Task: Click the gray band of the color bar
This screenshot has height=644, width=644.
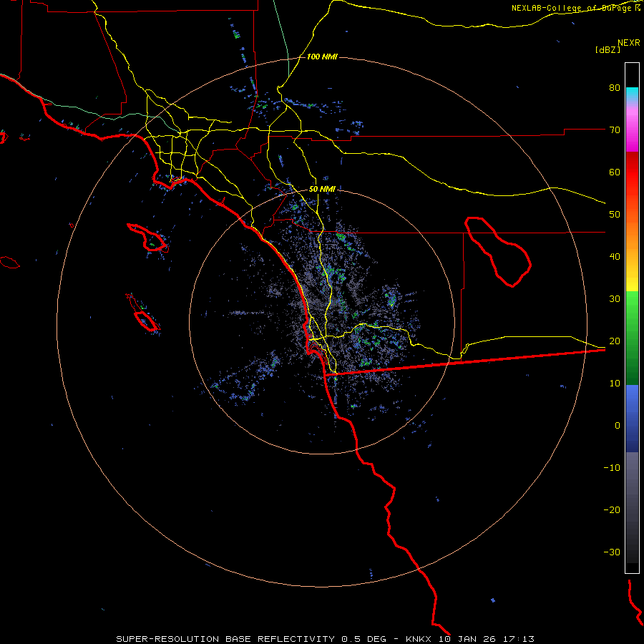Action: (632, 507)
